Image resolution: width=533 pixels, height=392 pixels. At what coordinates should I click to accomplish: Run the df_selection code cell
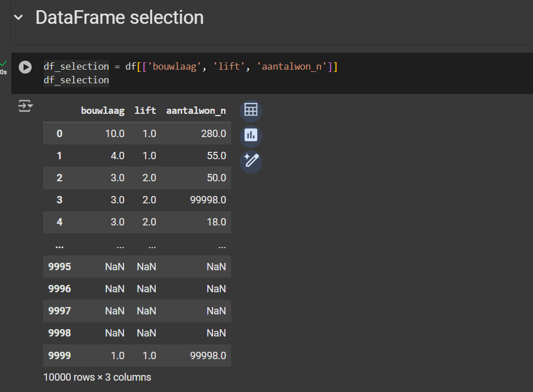tap(25, 67)
